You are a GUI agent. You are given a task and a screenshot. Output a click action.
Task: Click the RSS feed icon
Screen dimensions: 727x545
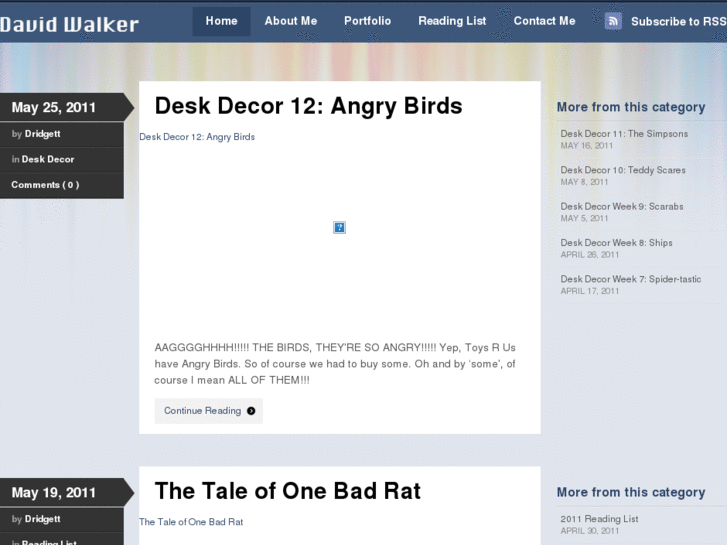[613, 21]
